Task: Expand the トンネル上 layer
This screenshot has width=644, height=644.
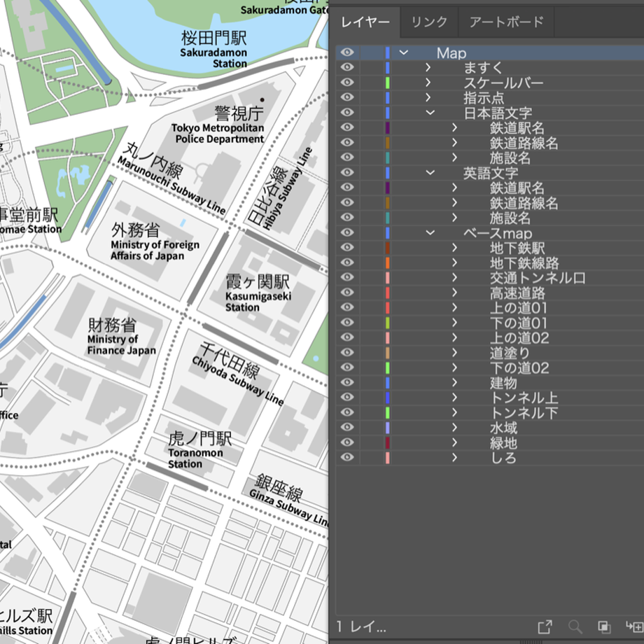Action: click(454, 398)
